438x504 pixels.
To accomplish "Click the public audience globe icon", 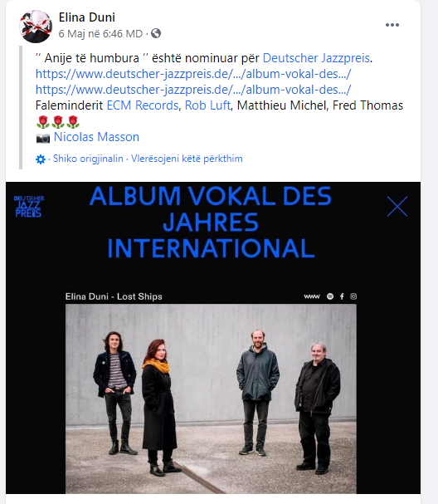I will 156,33.
